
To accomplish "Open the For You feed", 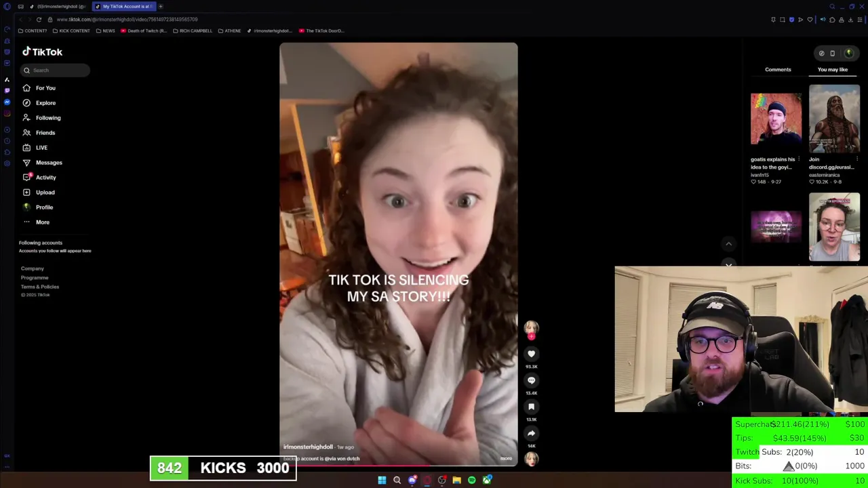I will coord(39,88).
